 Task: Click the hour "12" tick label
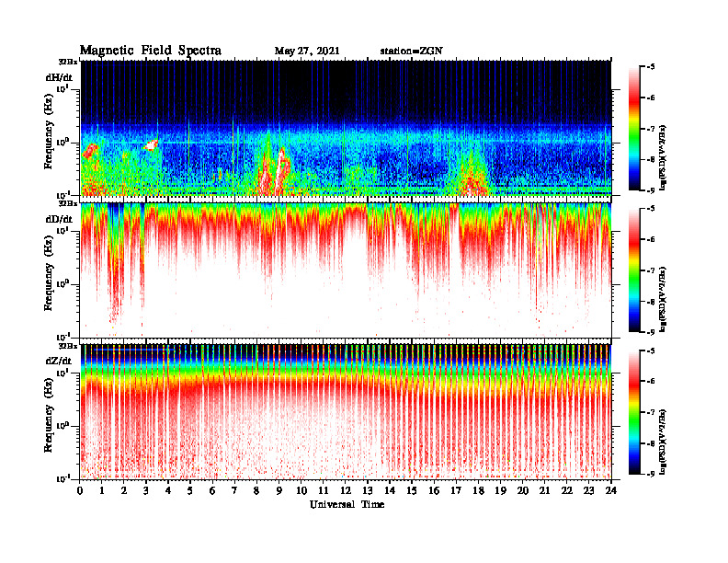(x=346, y=491)
